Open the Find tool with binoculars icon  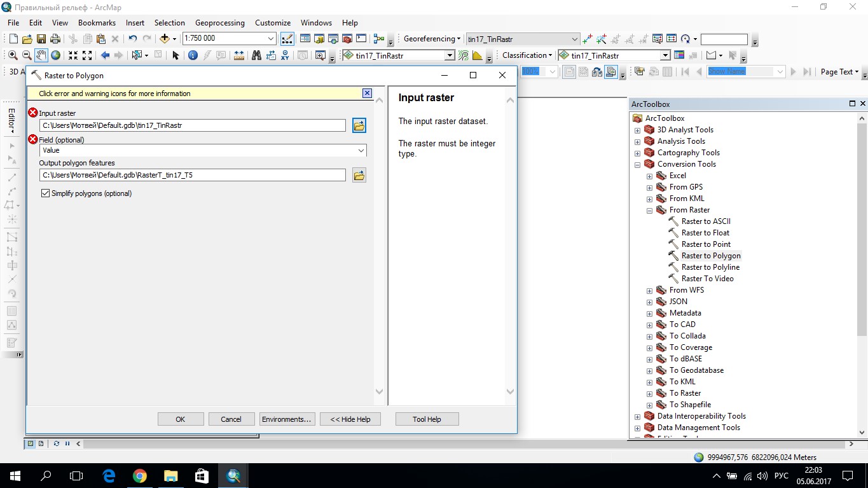click(256, 55)
